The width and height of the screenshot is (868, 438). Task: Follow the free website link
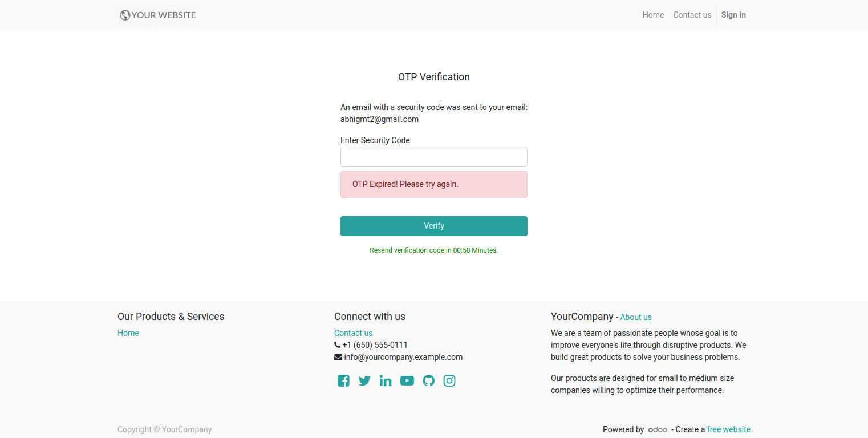coord(729,429)
